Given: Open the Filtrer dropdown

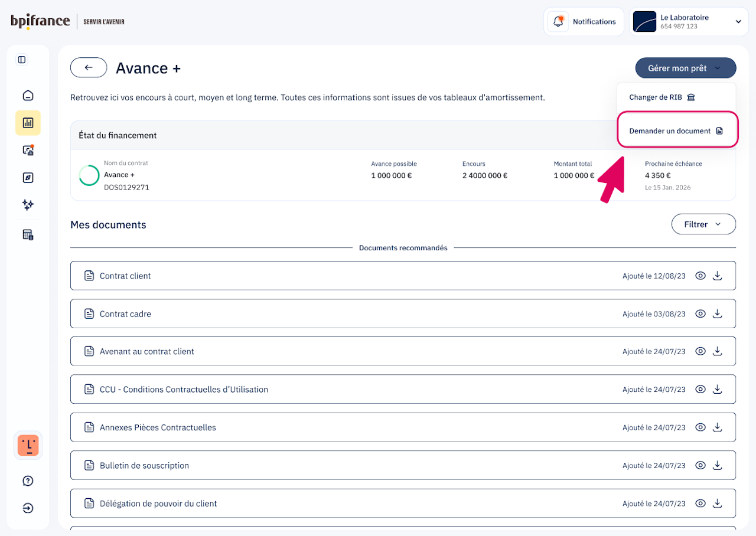Looking at the screenshot, I should pyautogui.click(x=703, y=224).
